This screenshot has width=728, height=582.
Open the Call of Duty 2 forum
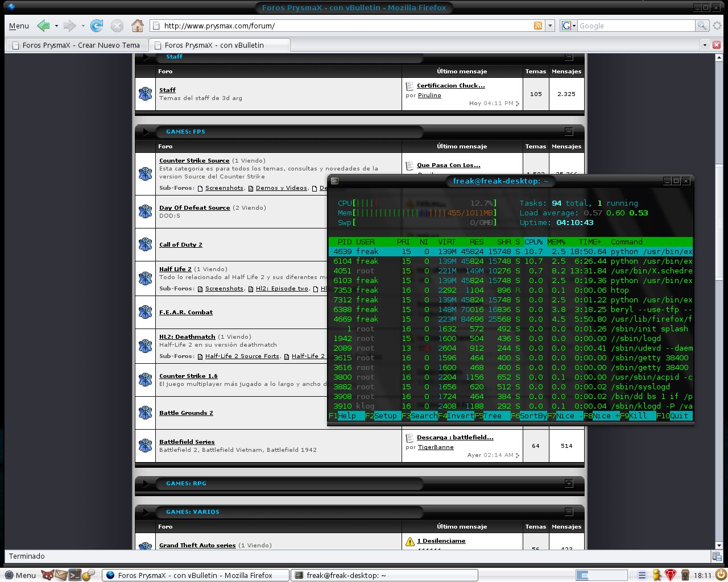tap(181, 244)
